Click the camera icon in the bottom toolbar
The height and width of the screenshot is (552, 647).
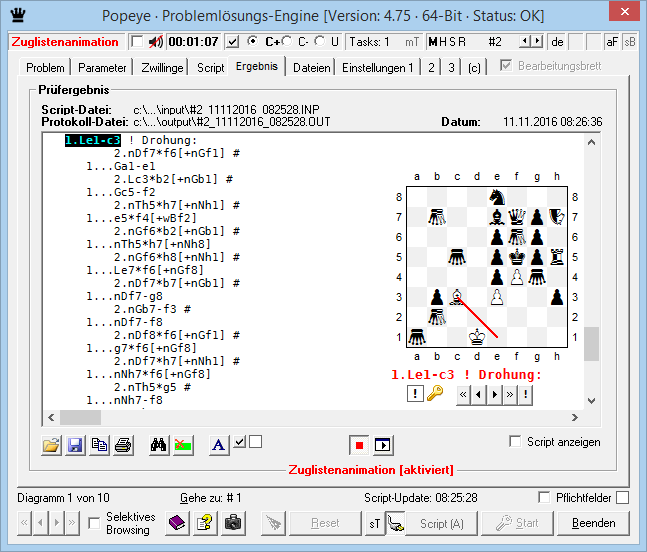point(233,522)
